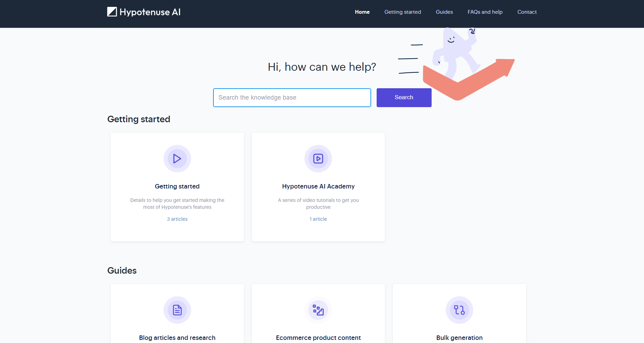Open Getting started in top navigation
Viewport: 644px width, 343px height.
402,12
